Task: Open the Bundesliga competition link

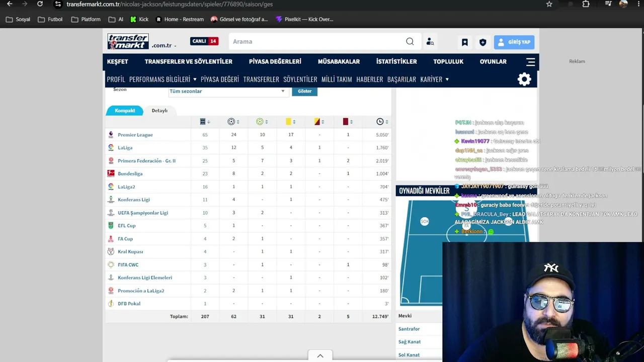Action: (x=130, y=174)
